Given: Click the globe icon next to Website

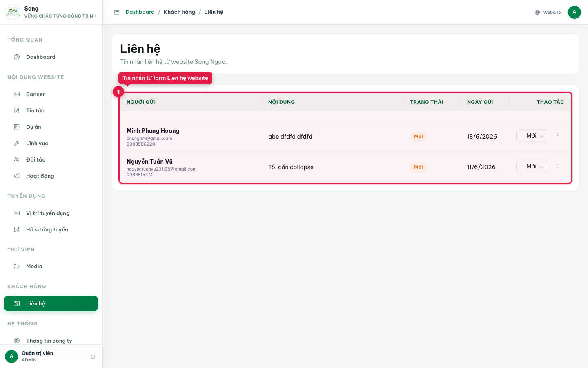Looking at the screenshot, I should click(x=537, y=12).
